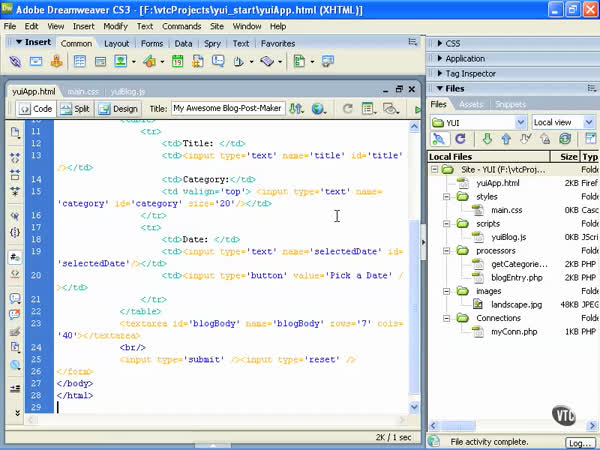Switch to the main.css document tab
600x450 pixels.
82,91
